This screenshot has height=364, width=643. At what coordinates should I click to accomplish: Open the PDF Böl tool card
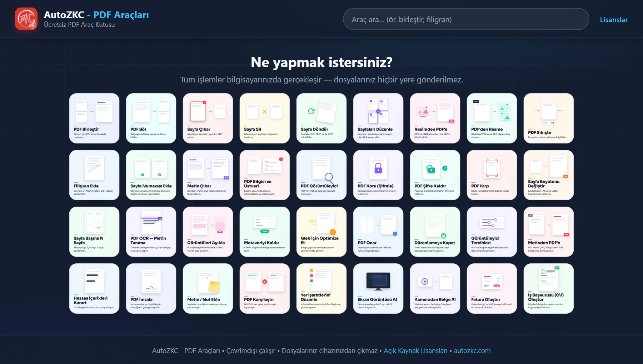151,118
